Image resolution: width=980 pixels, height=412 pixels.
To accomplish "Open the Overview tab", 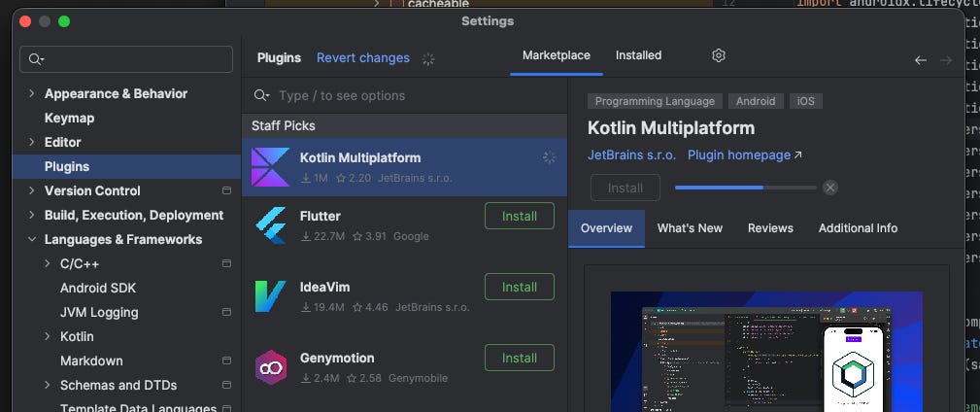I will (x=606, y=228).
